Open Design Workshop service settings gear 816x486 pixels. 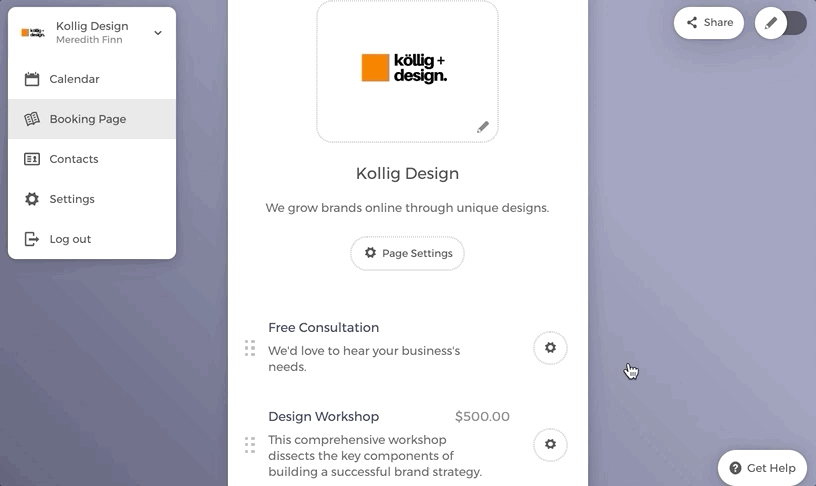tap(550, 444)
